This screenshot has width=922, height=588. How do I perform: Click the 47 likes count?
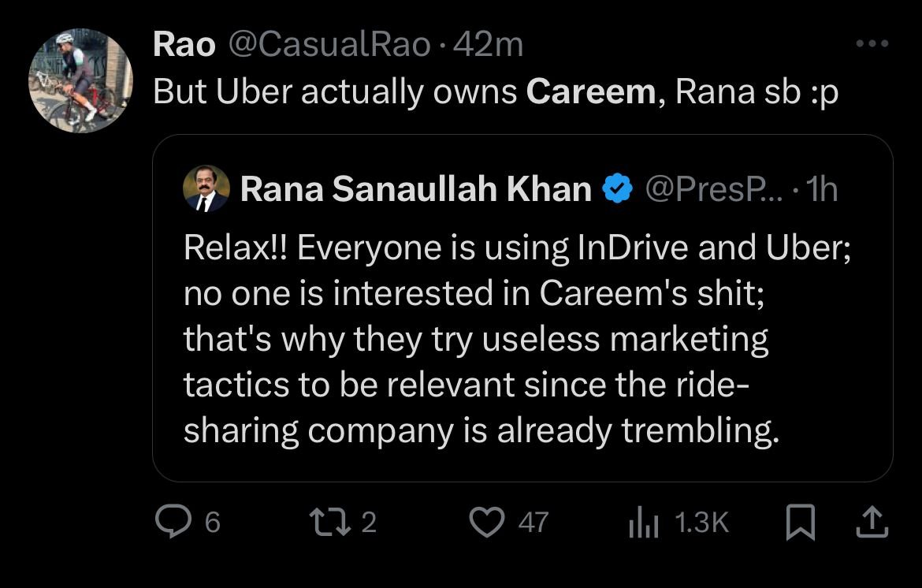533,523
